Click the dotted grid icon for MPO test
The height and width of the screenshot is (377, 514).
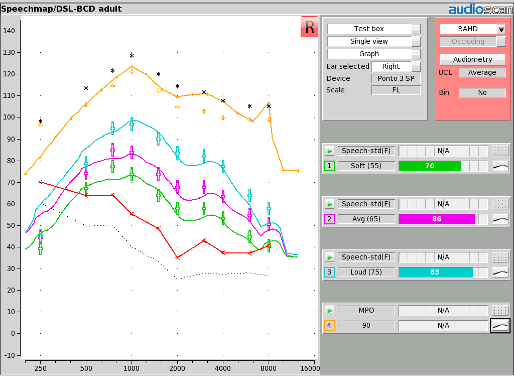[x=500, y=311]
